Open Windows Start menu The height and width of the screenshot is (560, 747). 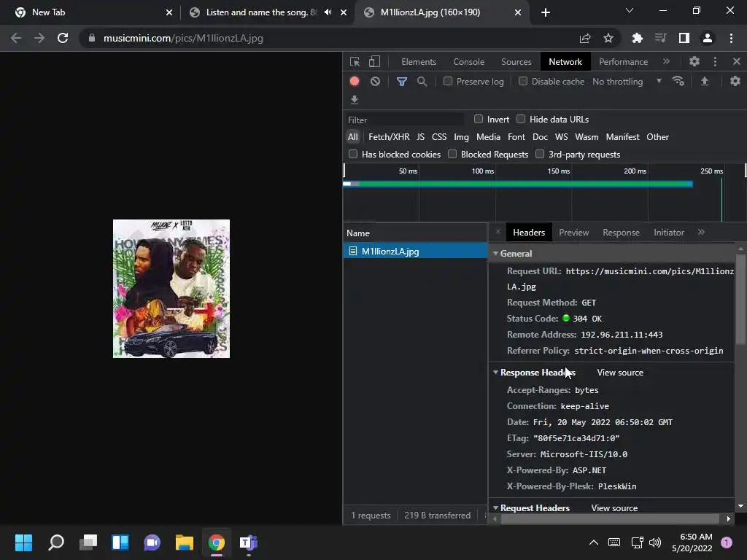pyautogui.click(x=23, y=542)
